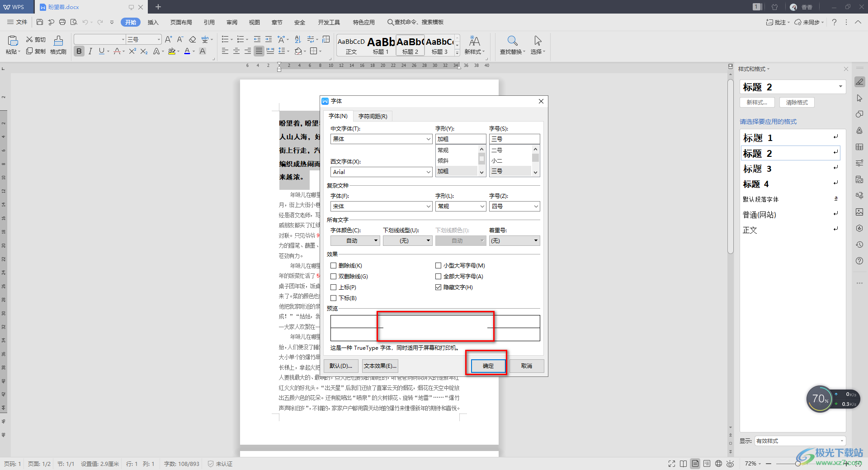
Task: Click 取消 button in font dialog
Action: (527, 366)
